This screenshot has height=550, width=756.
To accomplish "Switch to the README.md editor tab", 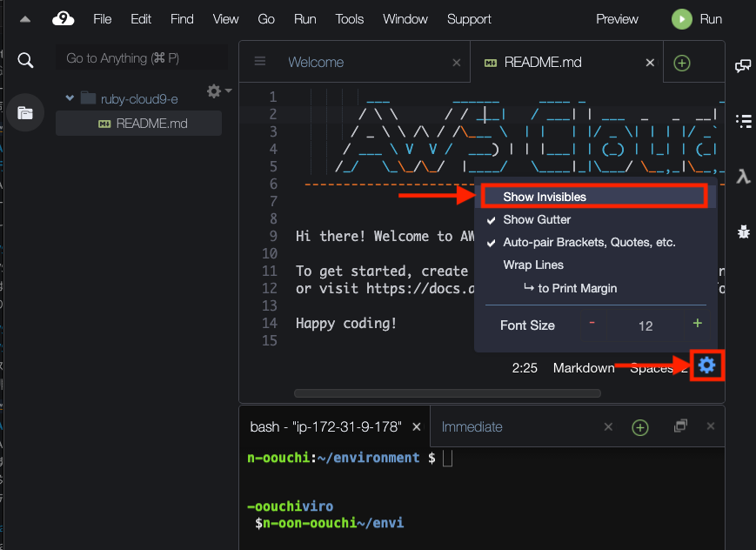I will pos(542,63).
